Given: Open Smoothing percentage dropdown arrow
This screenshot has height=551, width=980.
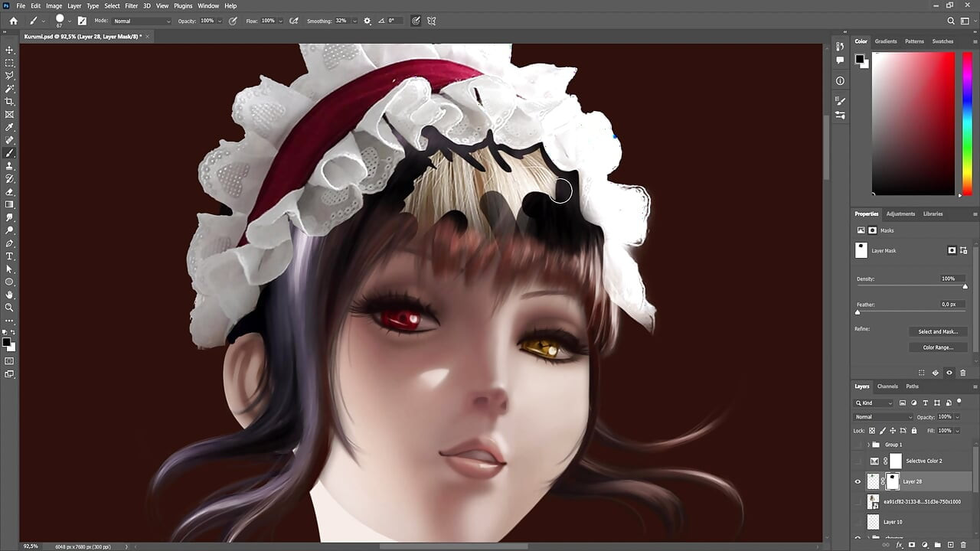Looking at the screenshot, I should coord(354,21).
